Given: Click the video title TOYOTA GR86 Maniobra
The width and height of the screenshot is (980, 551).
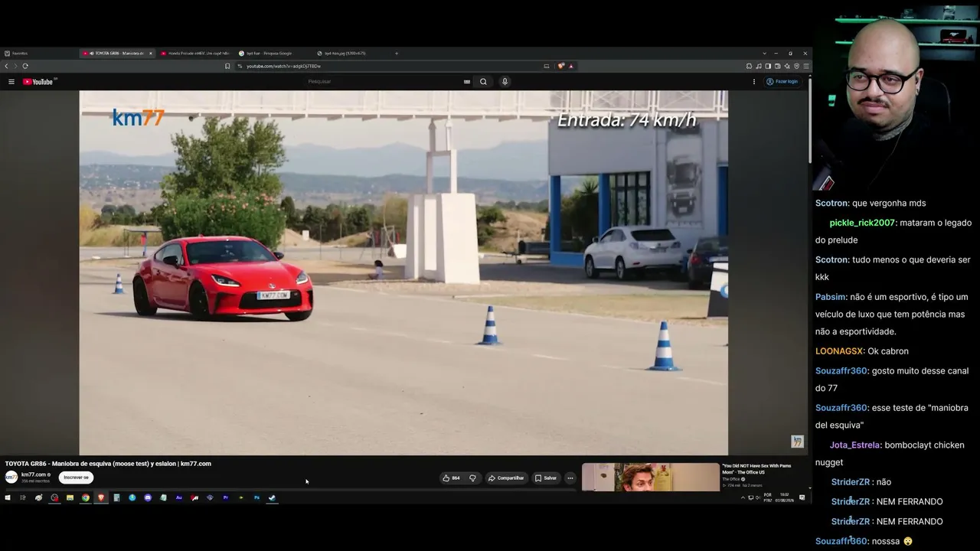Looking at the screenshot, I should click(x=108, y=464).
